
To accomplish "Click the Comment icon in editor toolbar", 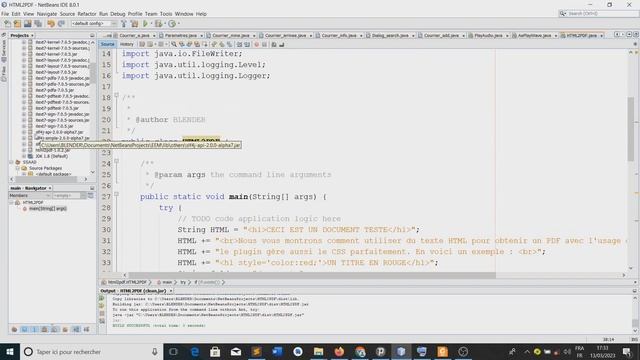I will (x=274, y=44).
